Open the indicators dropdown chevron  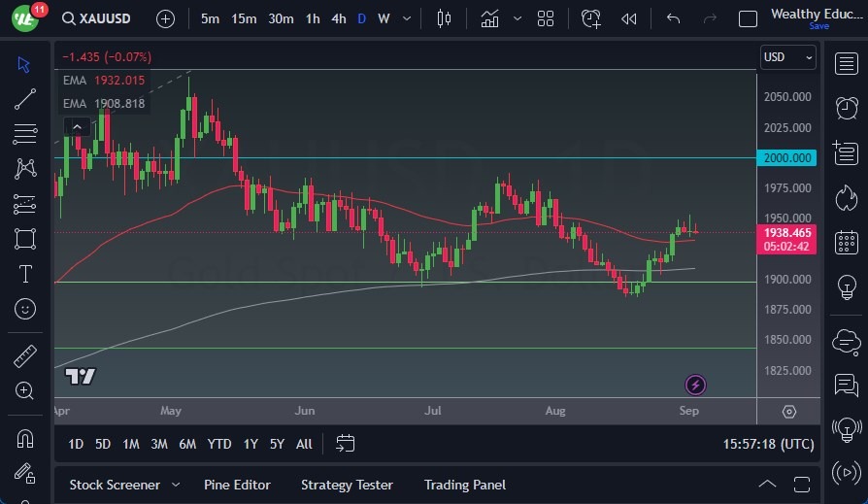[517, 18]
